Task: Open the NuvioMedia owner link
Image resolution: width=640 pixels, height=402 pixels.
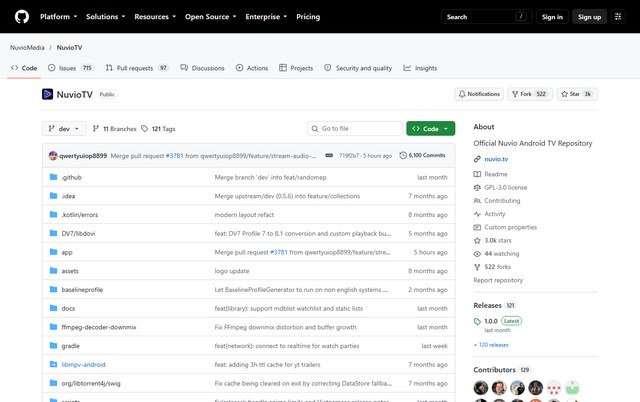Action: click(x=27, y=47)
